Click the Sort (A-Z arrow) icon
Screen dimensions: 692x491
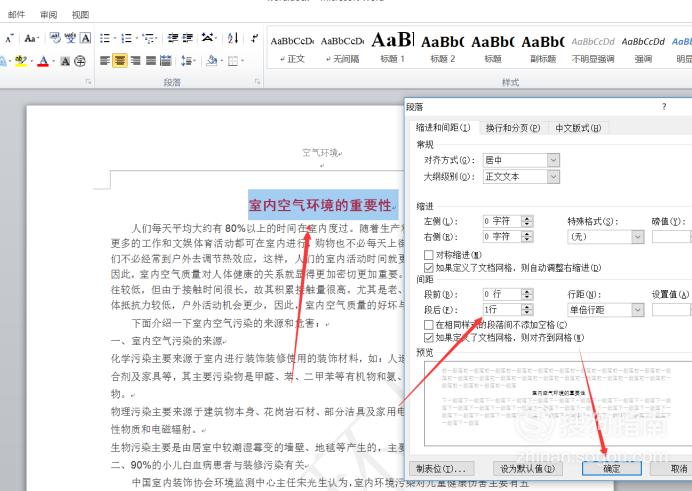pos(233,38)
